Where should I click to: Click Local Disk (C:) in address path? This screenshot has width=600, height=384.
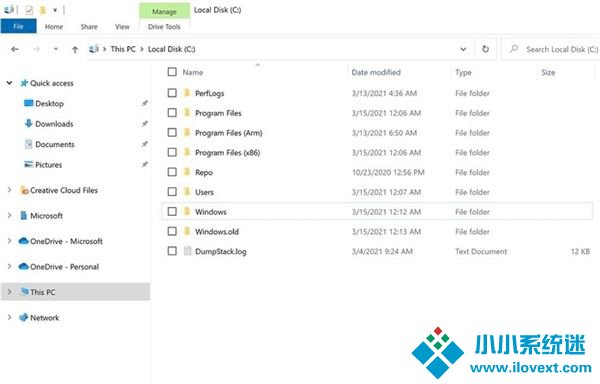click(171, 49)
